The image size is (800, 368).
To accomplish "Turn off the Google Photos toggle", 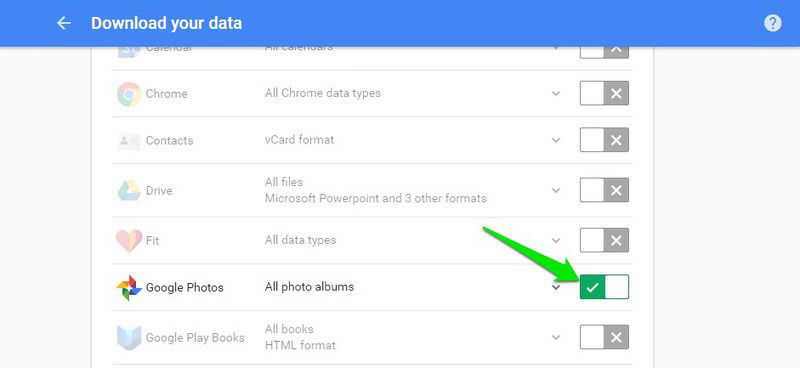I will coord(604,287).
